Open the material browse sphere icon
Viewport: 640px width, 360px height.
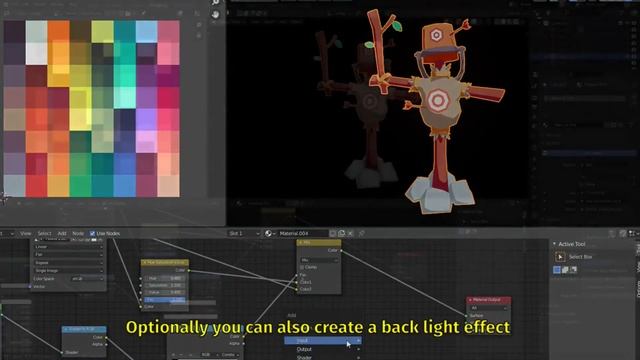269,233
